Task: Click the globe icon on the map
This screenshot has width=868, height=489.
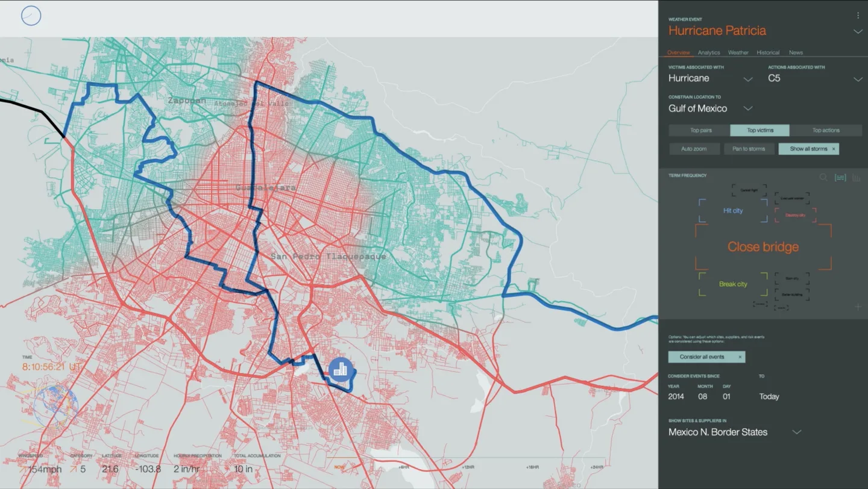Action: point(55,406)
